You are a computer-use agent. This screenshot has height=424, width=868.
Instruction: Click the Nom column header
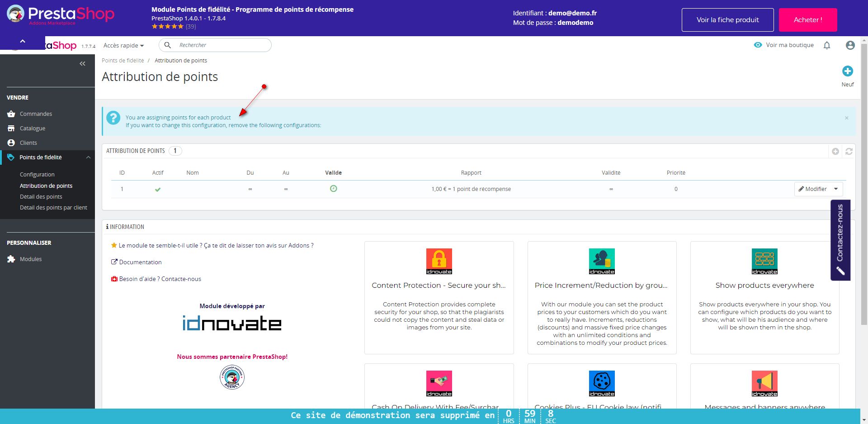(x=193, y=173)
